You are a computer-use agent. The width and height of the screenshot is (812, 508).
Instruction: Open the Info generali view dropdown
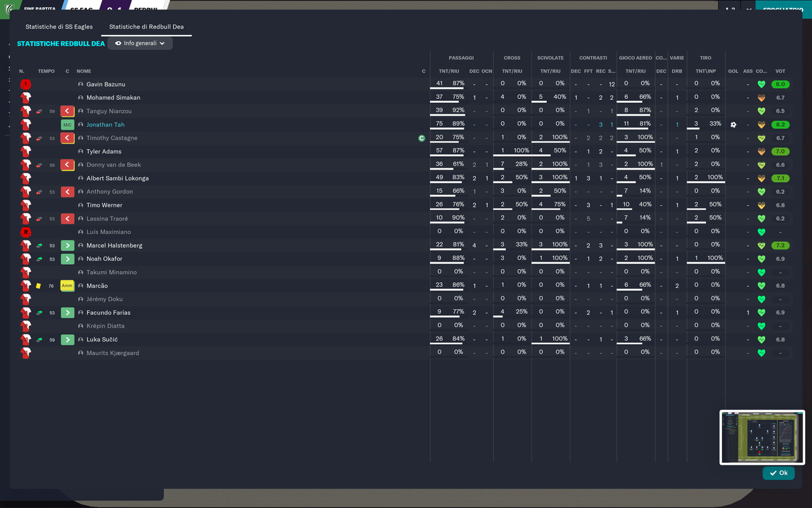coord(140,43)
